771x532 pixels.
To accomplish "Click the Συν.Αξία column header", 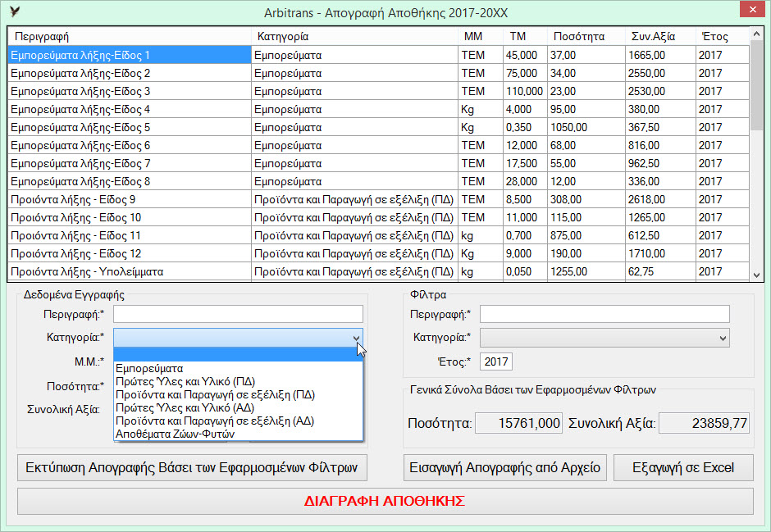I will click(x=660, y=36).
